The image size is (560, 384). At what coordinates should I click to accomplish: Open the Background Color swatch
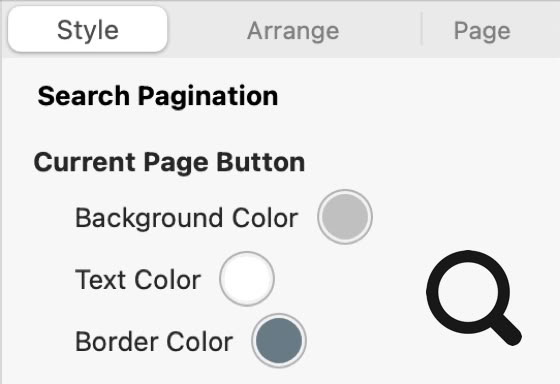345,217
